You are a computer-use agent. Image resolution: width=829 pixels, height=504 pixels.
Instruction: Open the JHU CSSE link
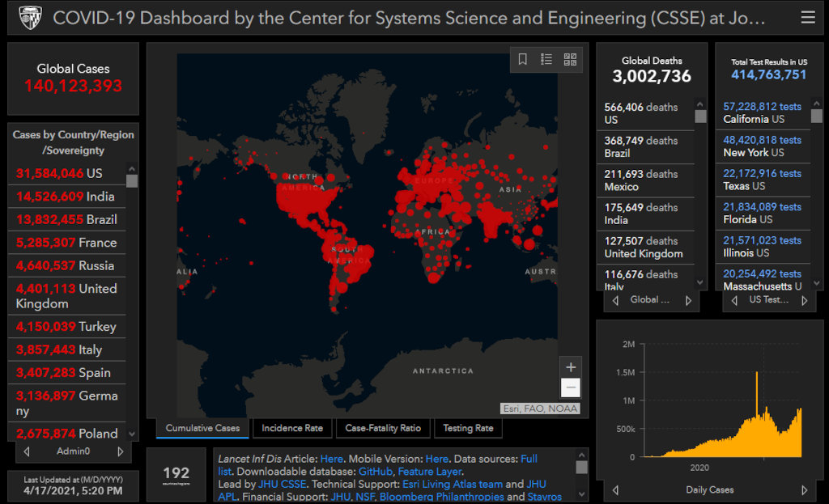(282, 484)
